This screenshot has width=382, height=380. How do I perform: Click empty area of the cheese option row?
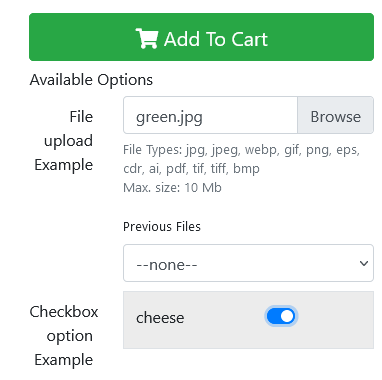click(333, 320)
